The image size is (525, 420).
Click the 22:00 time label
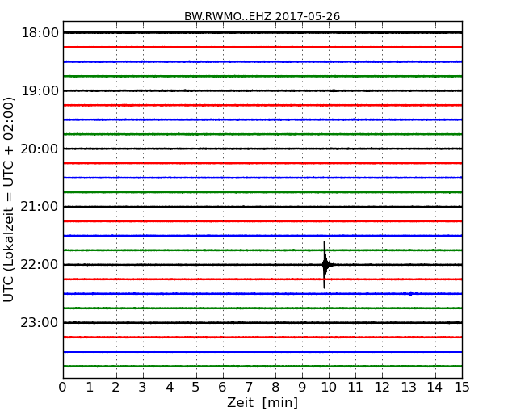click(40, 265)
